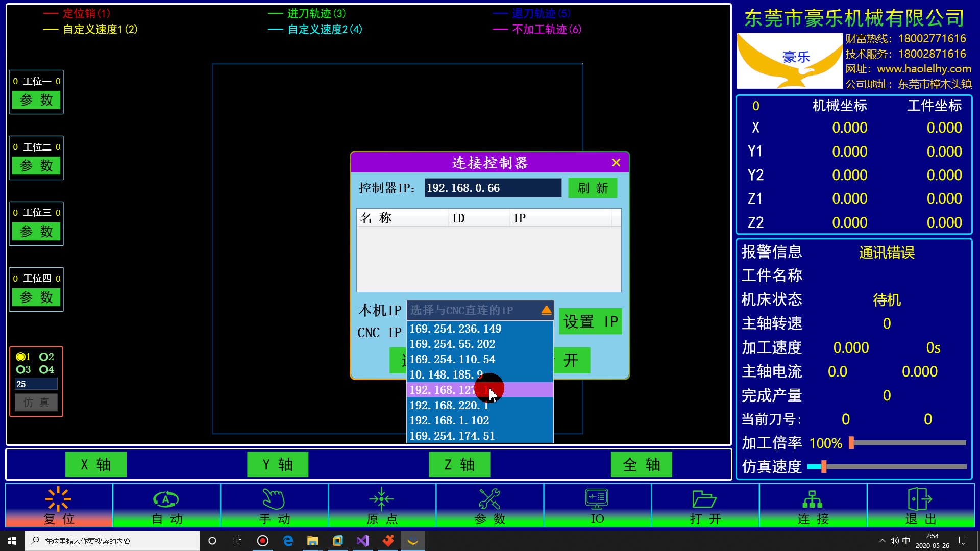The image size is (980, 551).
Task: Collapse the 本机IP dropdown arrow
Action: [546, 310]
